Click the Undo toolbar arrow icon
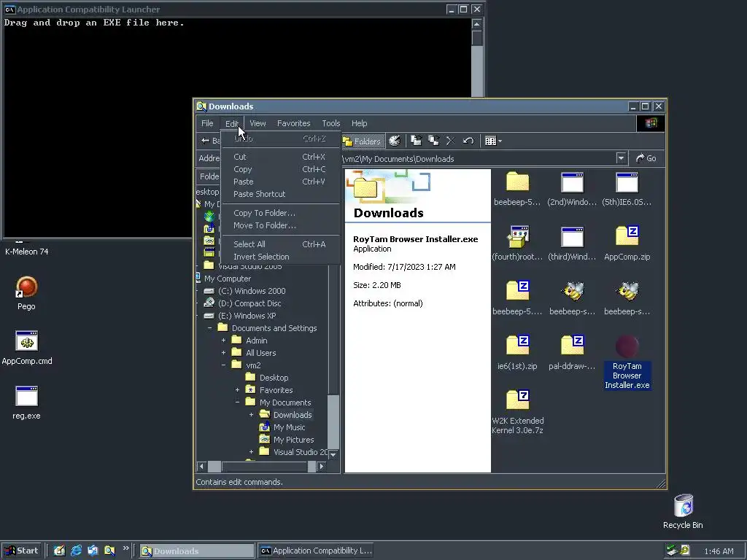 pos(468,141)
